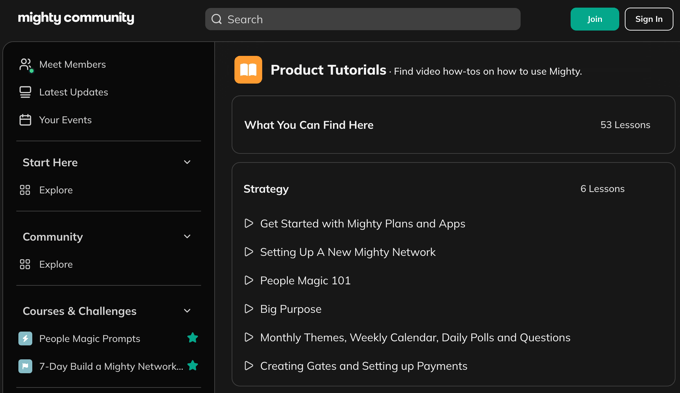Open the What You Can Find Here section
This screenshot has width=680, height=393.
tap(453, 125)
